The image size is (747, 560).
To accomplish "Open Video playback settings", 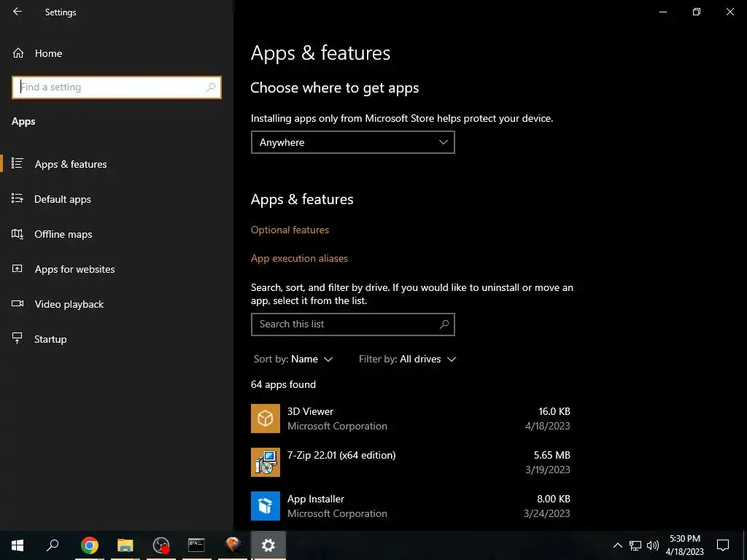I will 117,304.
